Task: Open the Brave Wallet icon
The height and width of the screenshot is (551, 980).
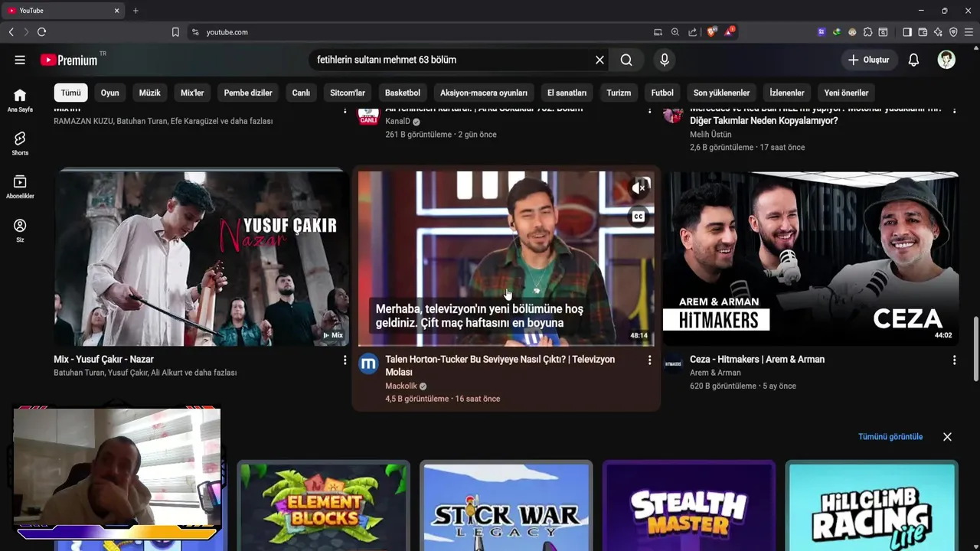Action: (x=923, y=32)
